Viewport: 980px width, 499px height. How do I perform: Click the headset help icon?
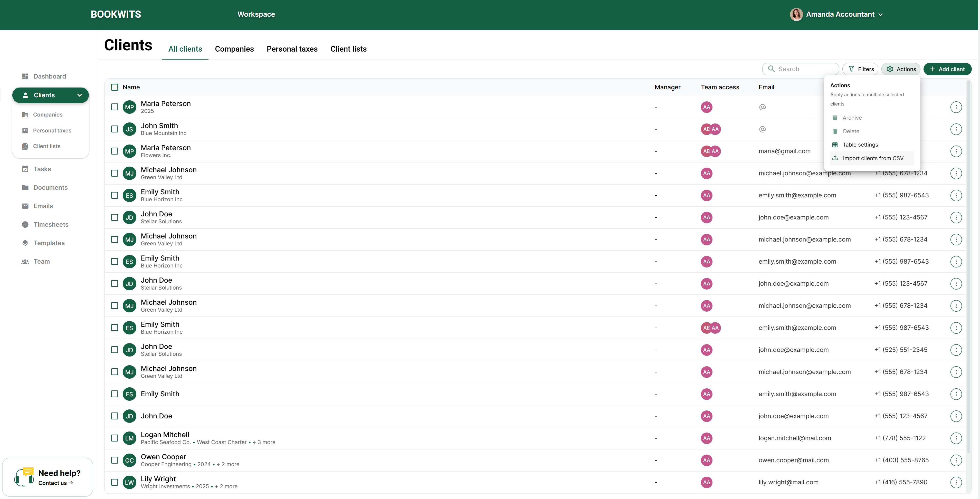pos(24,477)
